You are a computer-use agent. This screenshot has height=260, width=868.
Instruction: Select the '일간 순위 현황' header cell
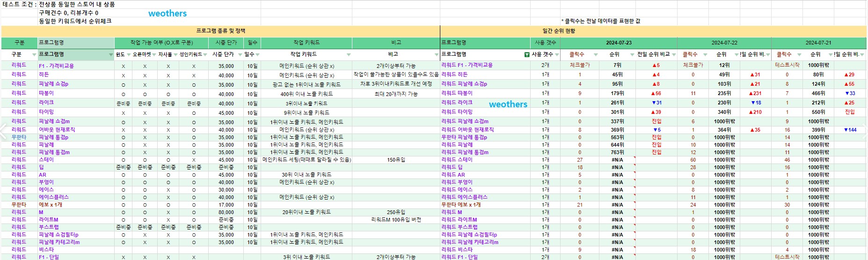[x=559, y=31]
